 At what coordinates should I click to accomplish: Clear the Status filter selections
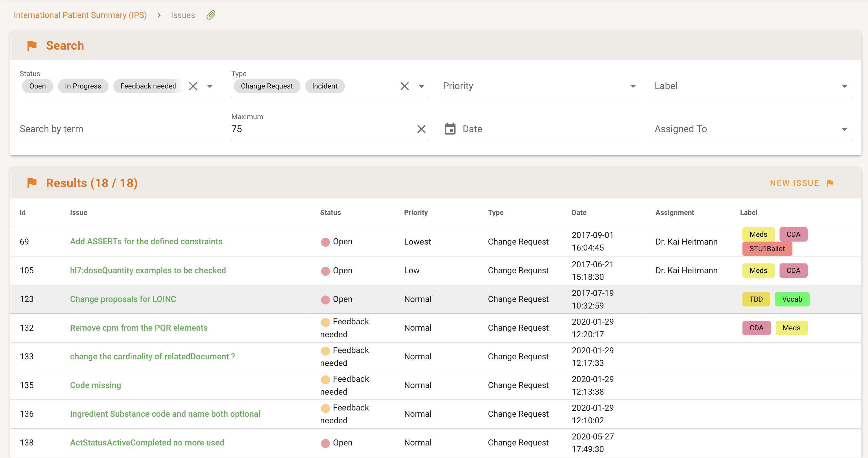193,86
